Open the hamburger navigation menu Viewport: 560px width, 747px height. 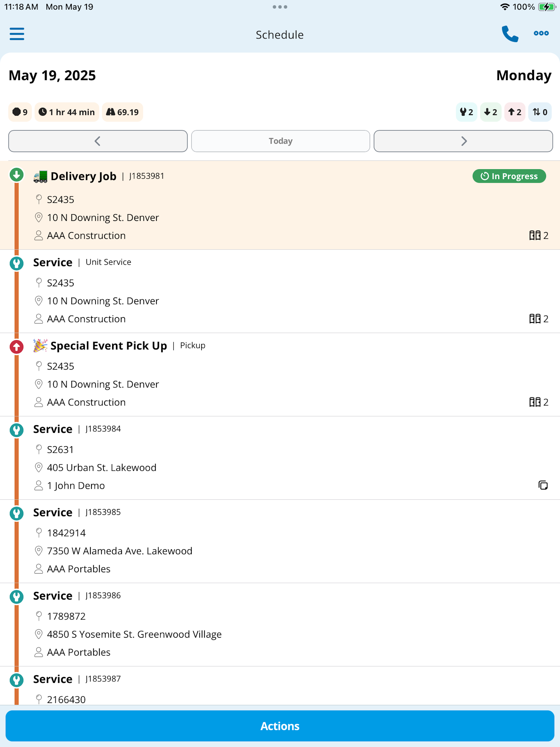(17, 34)
